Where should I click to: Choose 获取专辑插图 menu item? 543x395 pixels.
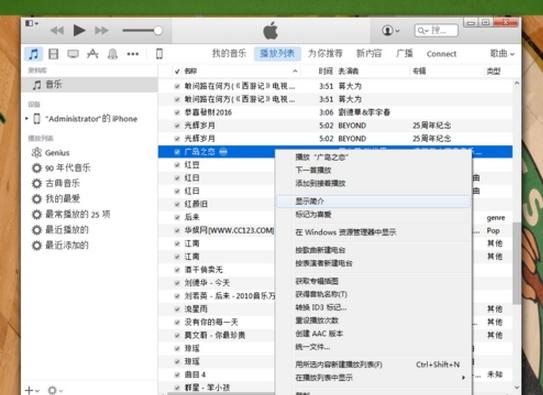373,281
